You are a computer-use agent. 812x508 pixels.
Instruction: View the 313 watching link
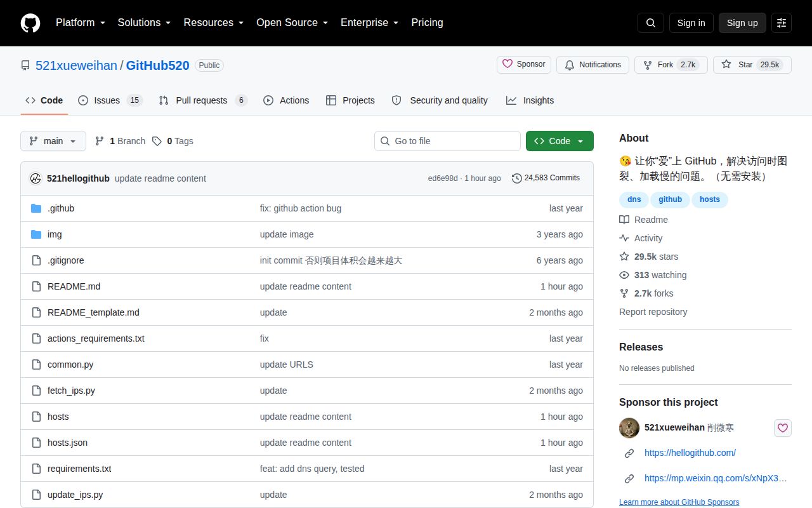point(653,275)
